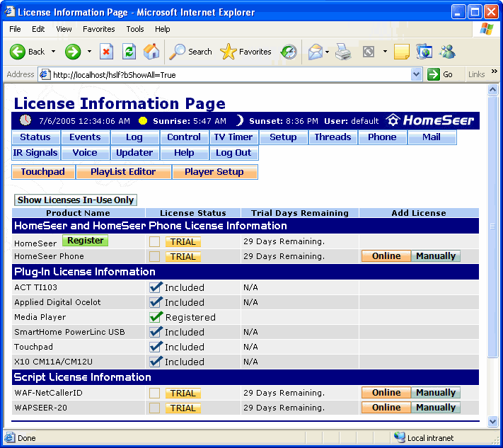Open the Back button history dropdown
The height and width of the screenshot is (448, 503).
pyautogui.click(x=54, y=52)
